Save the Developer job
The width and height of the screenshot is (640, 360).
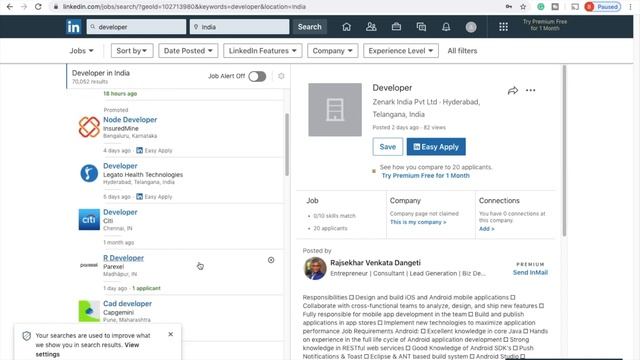[388, 147]
